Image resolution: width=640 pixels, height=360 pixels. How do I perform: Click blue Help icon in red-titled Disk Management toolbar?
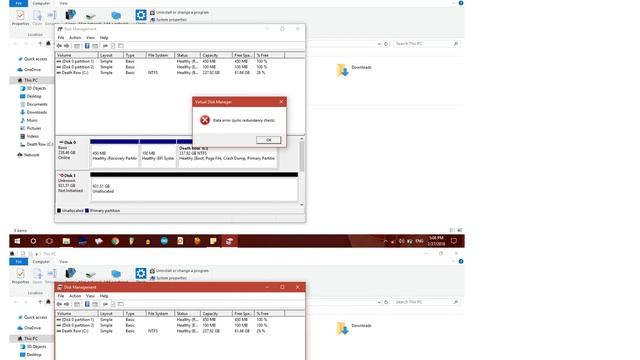[x=87, y=304]
